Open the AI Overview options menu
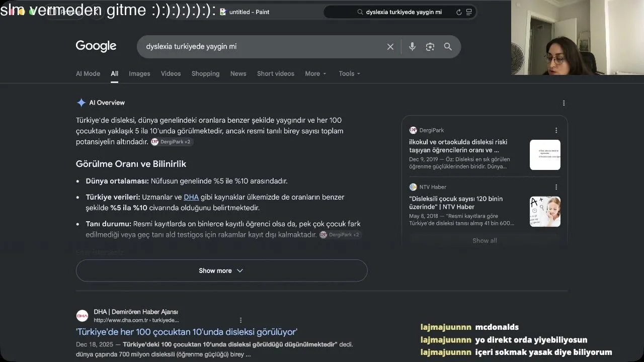The image size is (644, 362). [563, 103]
